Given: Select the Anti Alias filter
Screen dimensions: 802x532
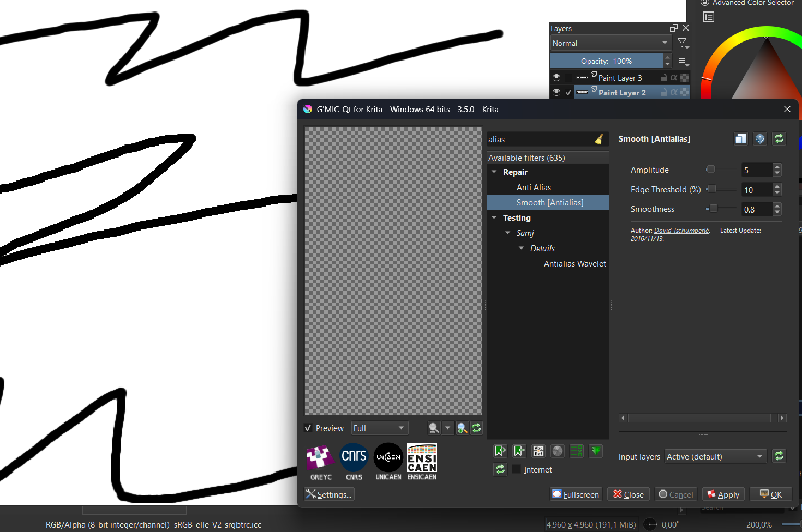Looking at the screenshot, I should 534,188.
